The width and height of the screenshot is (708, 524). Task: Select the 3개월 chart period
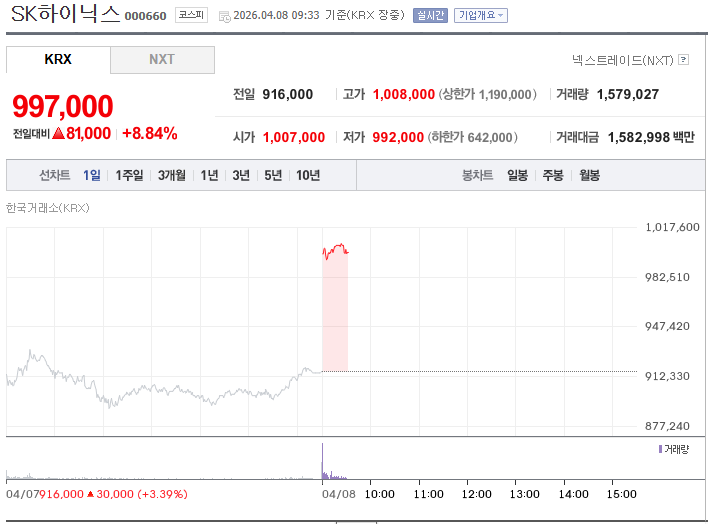(172, 175)
